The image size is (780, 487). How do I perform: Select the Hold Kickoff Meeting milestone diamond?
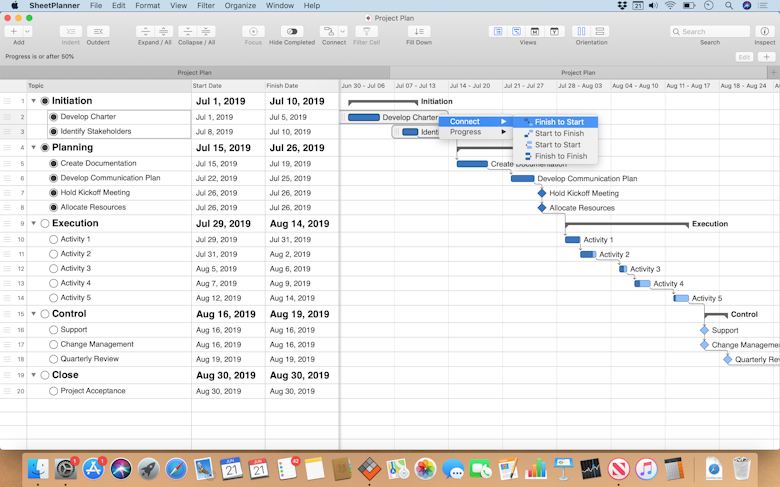[x=542, y=193]
